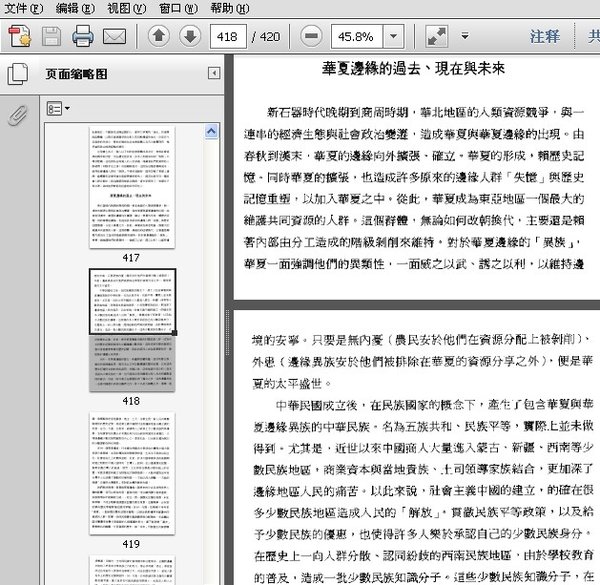Select page 418 thumbnail
Viewport: 600px width, 585px height.
[132, 330]
